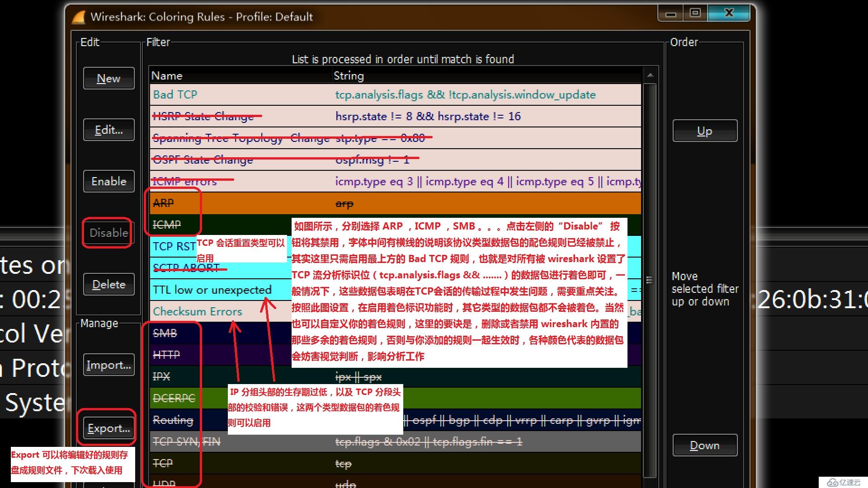This screenshot has height=488, width=868.
Task: Click the Enable button
Action: coord(108,181)
